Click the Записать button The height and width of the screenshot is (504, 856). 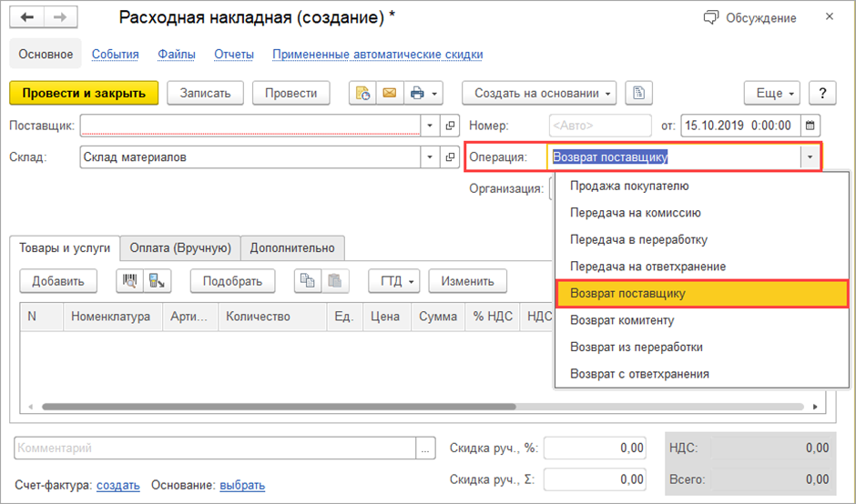(x=205, y=94)
